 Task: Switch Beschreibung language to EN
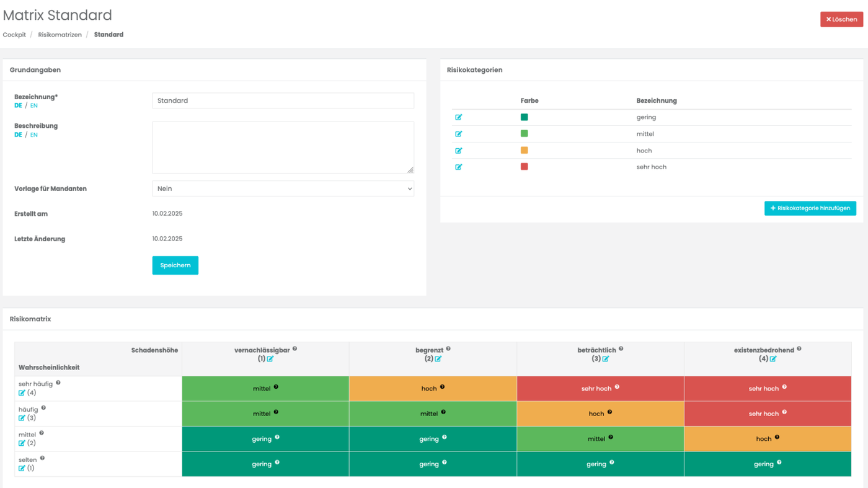pyautogui.click(x=34, y=135)
